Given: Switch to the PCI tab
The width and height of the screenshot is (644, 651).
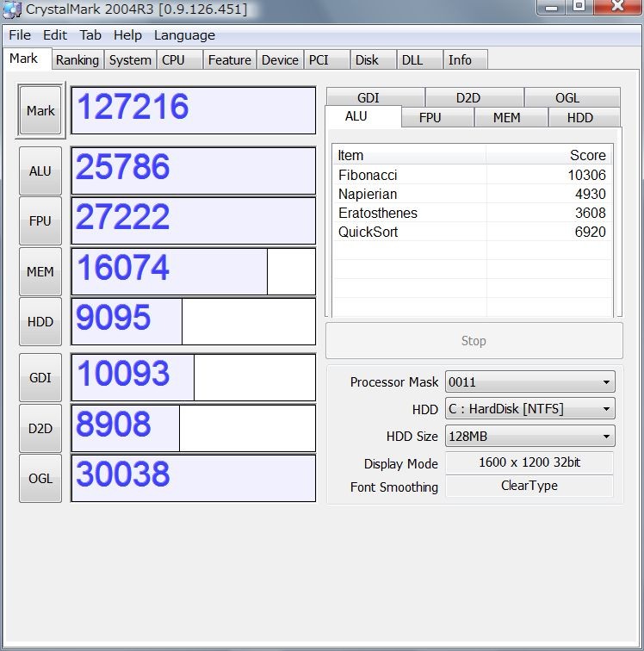Looking at the screenshot, I should coord(327,60).
